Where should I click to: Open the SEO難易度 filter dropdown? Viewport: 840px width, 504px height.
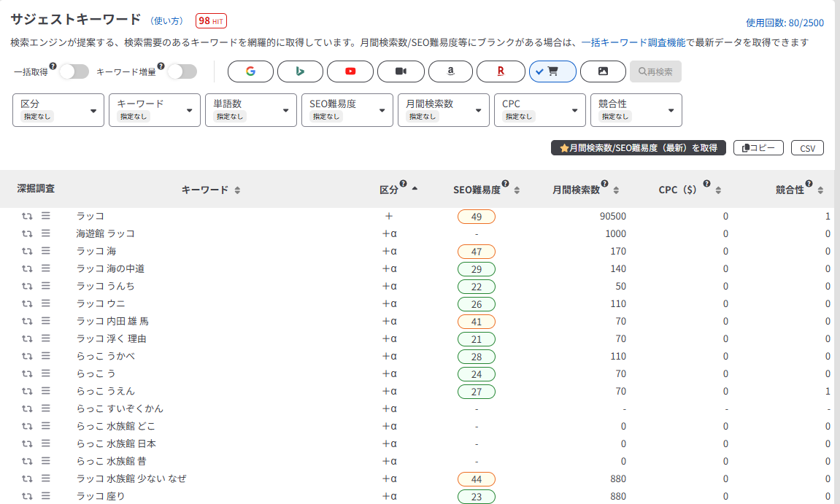click(x=347, y=110)
